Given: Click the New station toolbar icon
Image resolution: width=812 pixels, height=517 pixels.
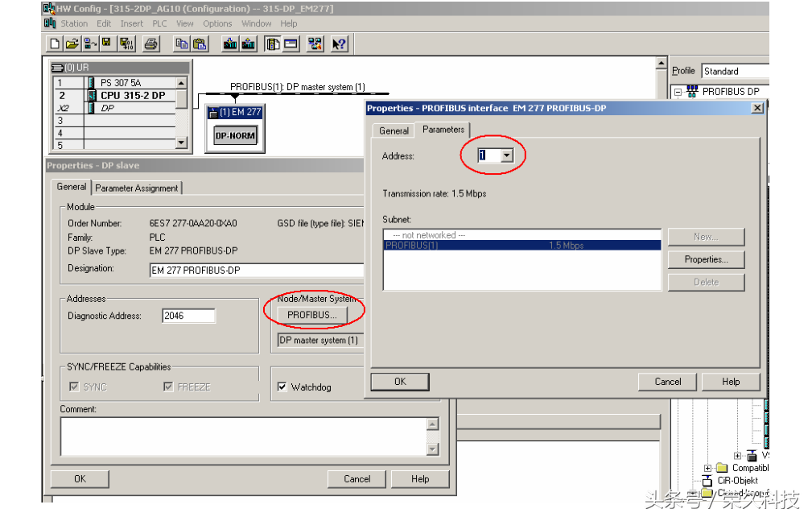Looking at the screenshot, I should tap(55, 44).
